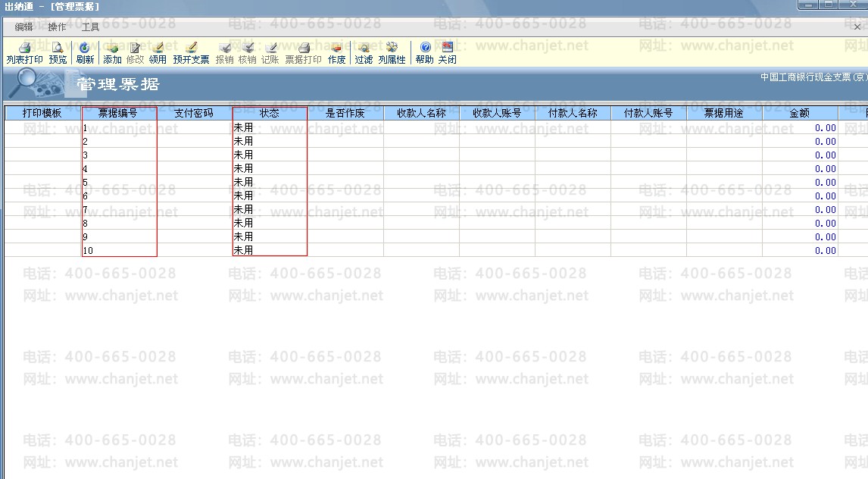Click the 打印模板 column header

point(43,113)
